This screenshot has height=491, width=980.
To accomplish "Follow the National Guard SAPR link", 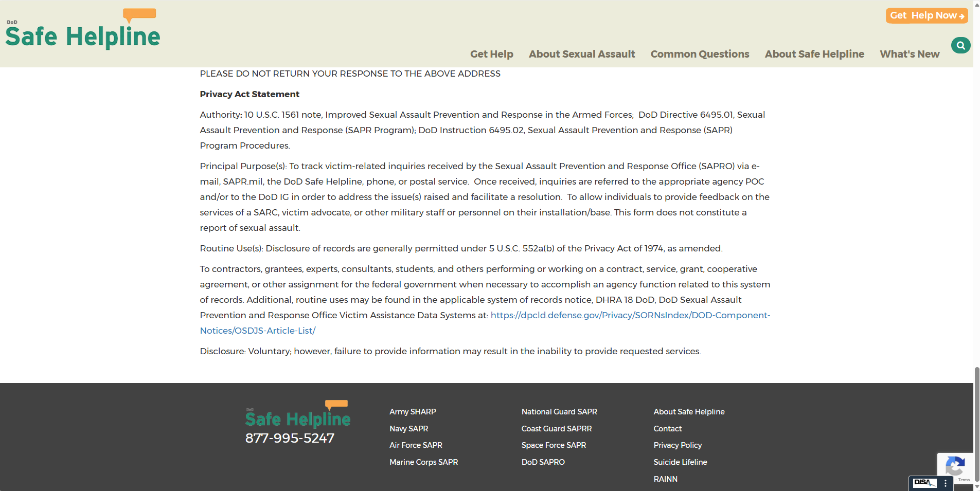I will click(559, 412).
